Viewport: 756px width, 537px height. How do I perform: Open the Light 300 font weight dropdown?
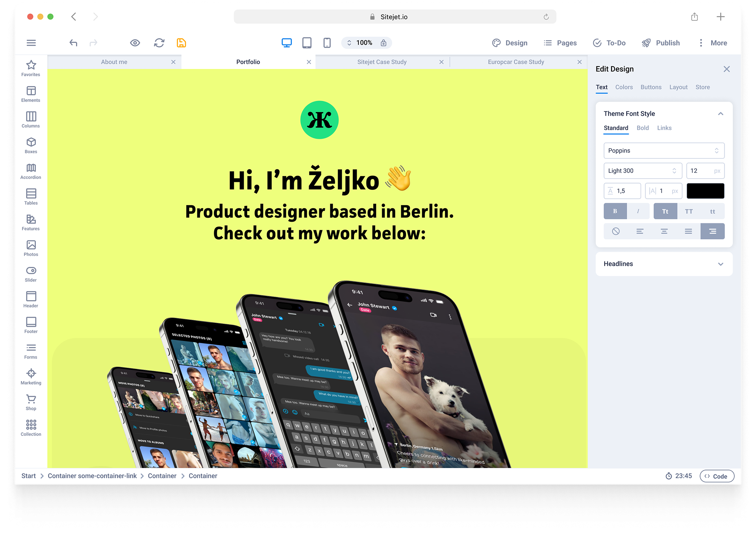click(x=643, y=171)
